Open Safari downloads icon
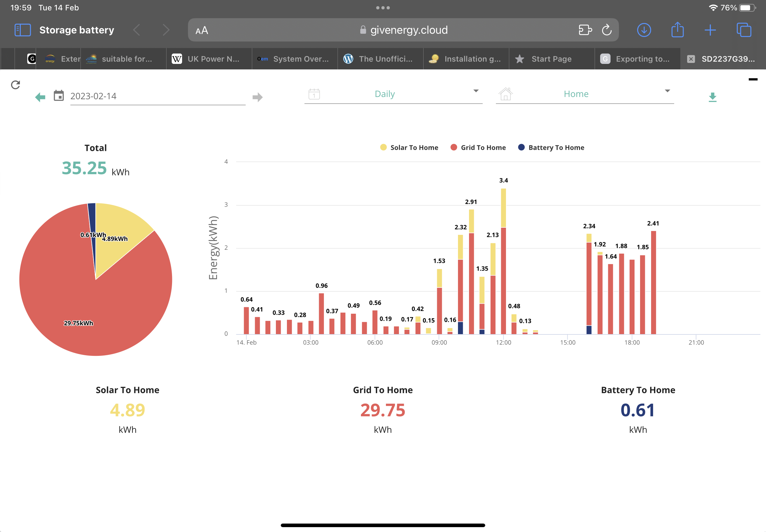 coord(644,30)
